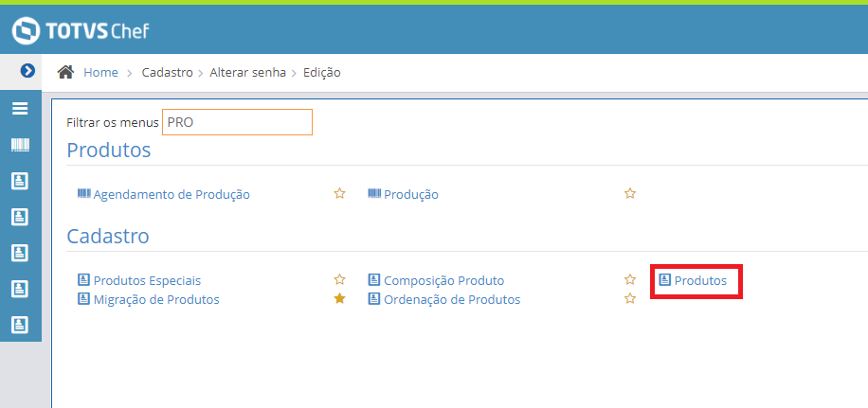Screen dimensions: 868x408
Task: Open Ordenação de Produtos link
Action: pos(452,300)
